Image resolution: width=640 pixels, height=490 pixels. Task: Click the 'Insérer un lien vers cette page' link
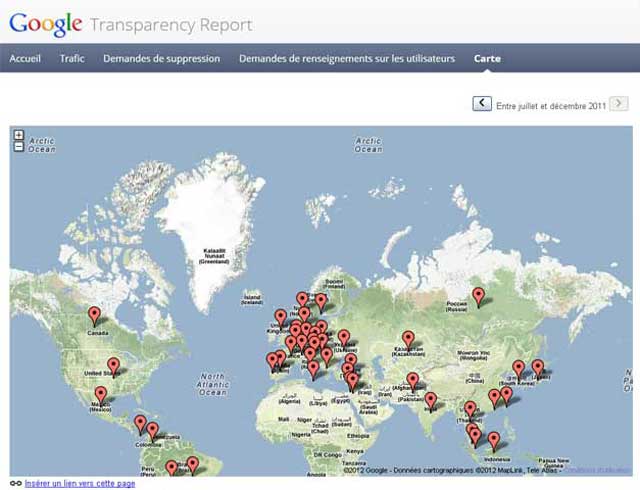(80, 483)
